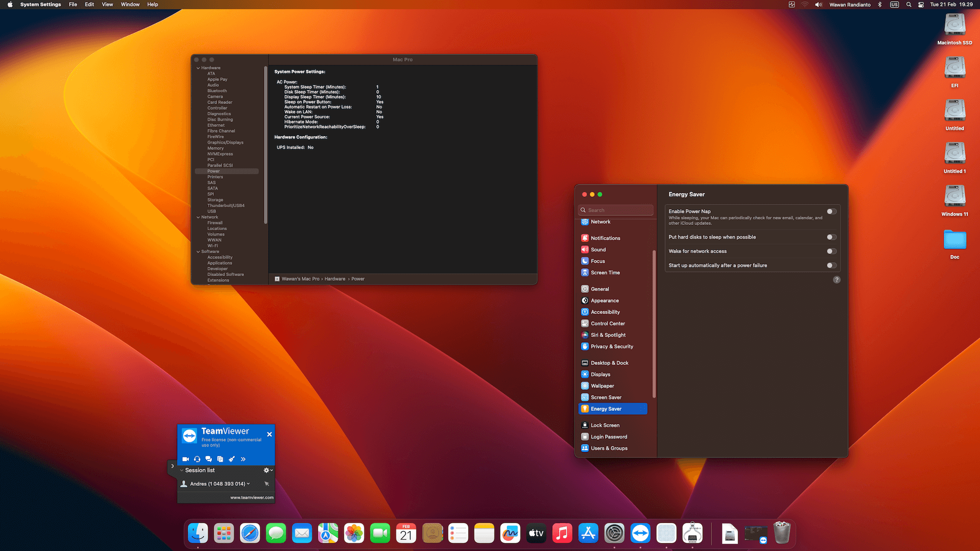980x551 pixels.
Task: Open Notes from the Dock
Action: point(484,534)
